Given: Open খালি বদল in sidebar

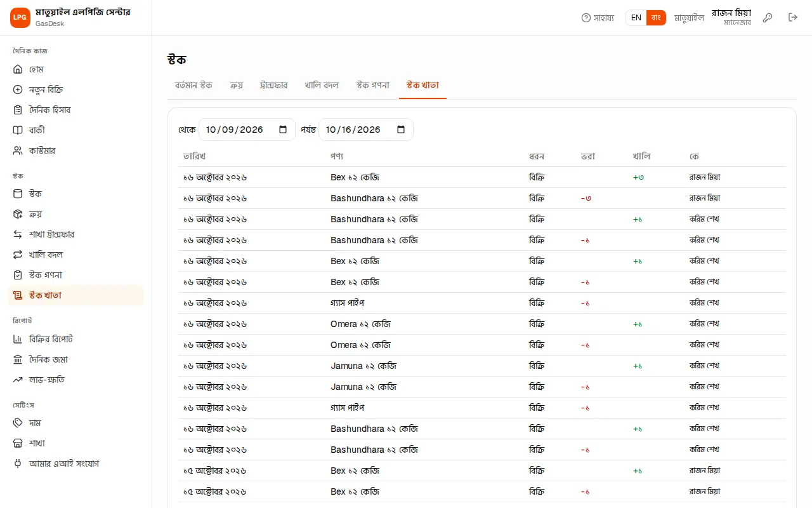Looking at the screenshot, I should 75,255.
